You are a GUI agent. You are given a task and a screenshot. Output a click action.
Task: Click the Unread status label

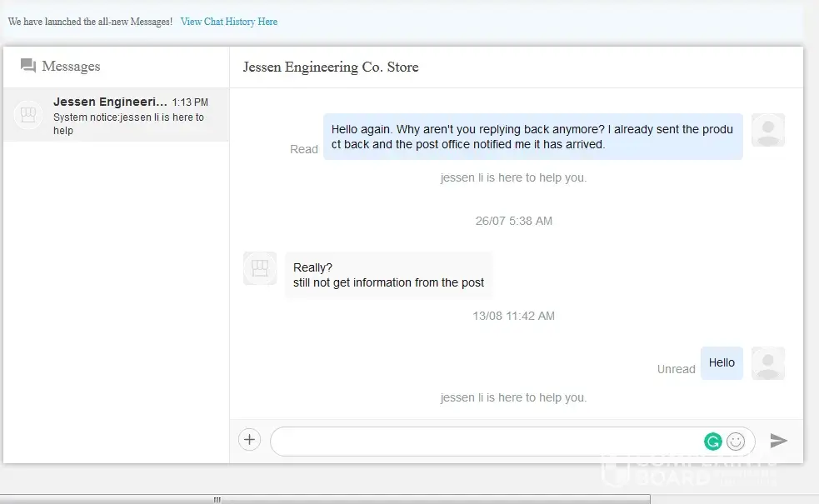click(x=676, y=369)
